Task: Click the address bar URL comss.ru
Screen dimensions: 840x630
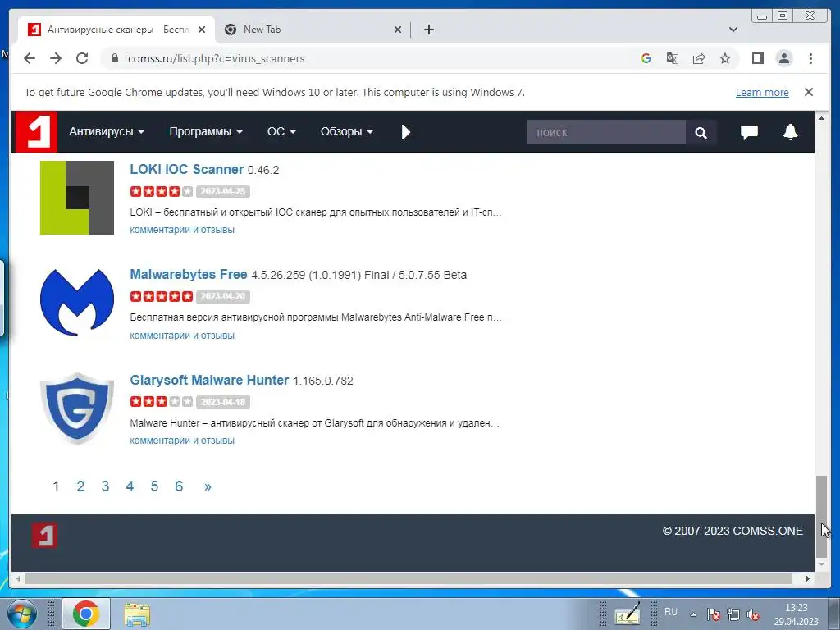Action: click(216, 58)
